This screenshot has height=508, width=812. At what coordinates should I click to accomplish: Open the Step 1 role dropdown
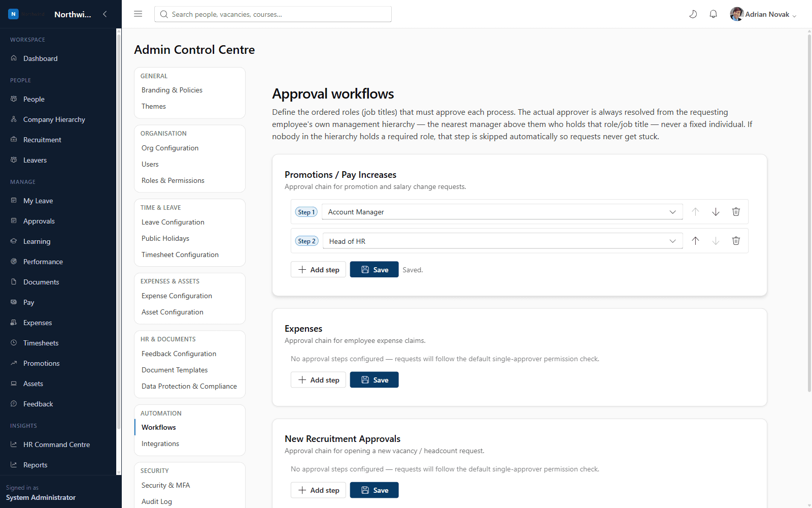coord(502,212)
